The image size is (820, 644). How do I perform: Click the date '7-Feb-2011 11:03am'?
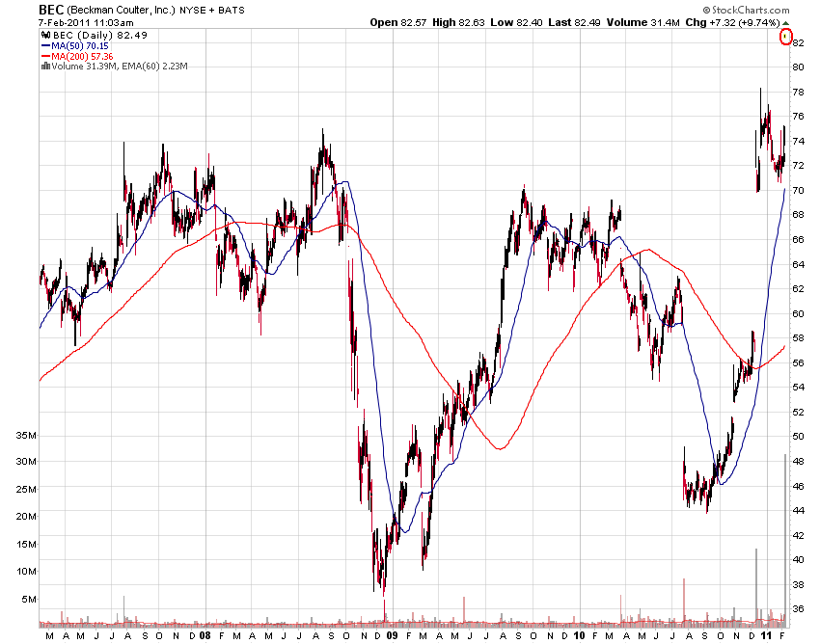pos(86,23)
